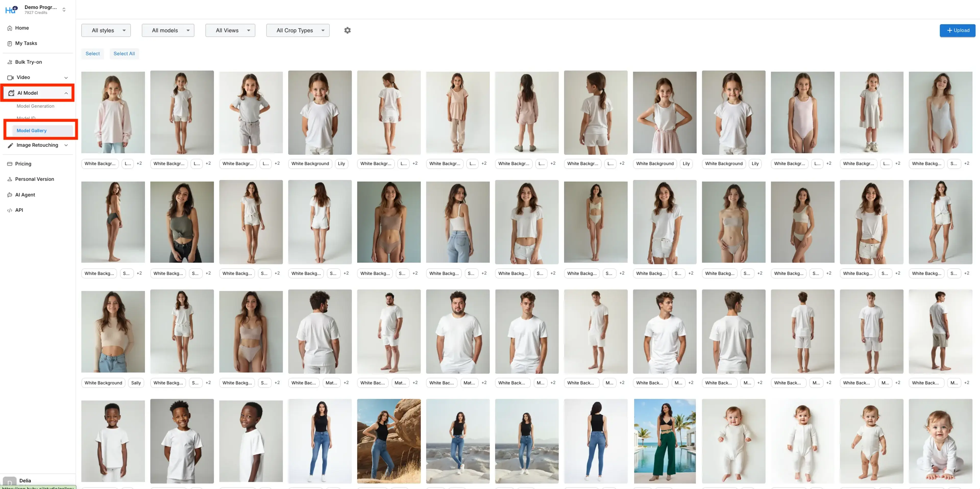This screenshot has height=489, width=980.
Task: Open thumbnail of girl in pink sweater
Action: click(x=113, y=112)
